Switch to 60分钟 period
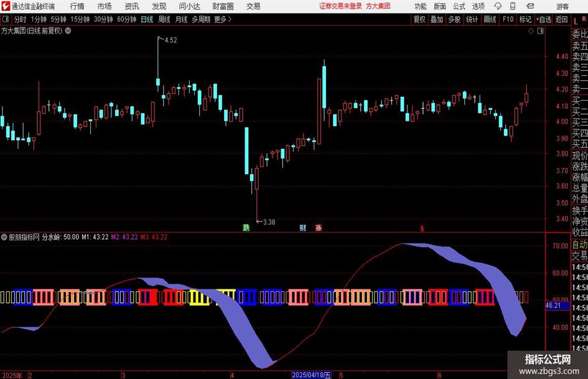588x379 pixels. click(127, 19)
